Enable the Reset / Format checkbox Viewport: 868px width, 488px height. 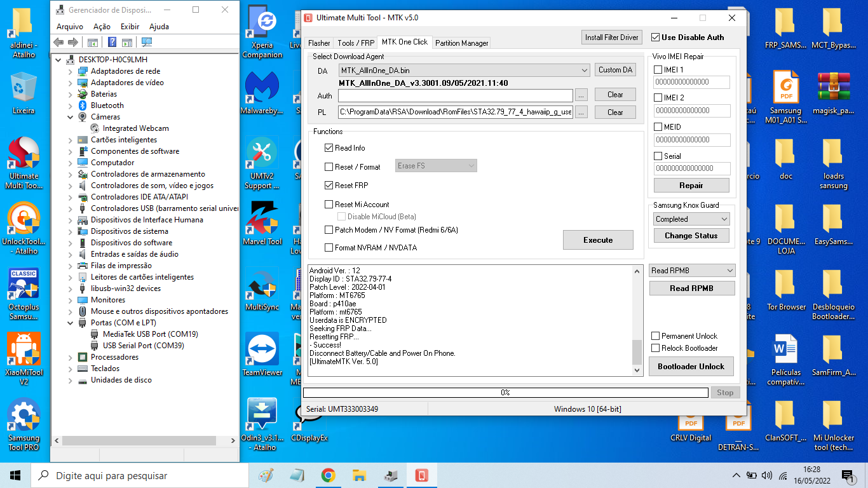pyautogui.click(x=329, y=167)
